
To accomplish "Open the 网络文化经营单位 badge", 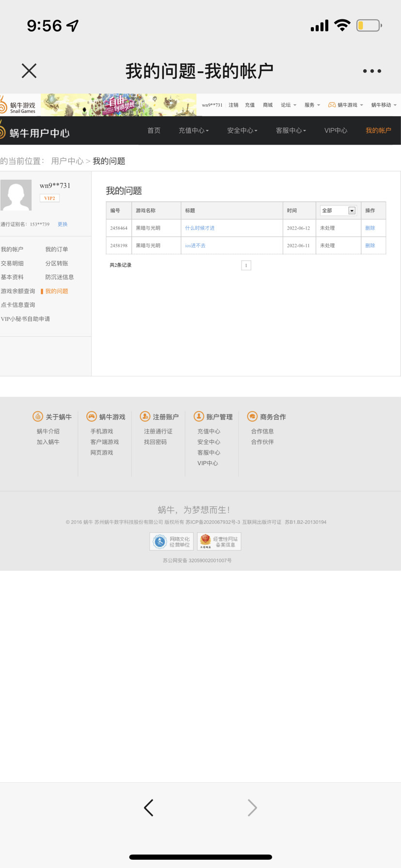I will pyautogui.click(x=171, y=542).
